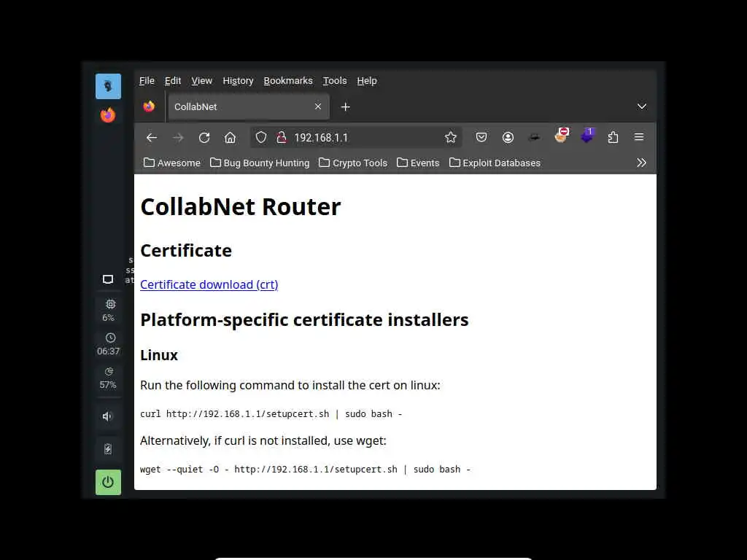The height and width of the screenshot is (560, 747).
Task: Open the File menu
Action: pyautogui.click(x=147, y=81)
